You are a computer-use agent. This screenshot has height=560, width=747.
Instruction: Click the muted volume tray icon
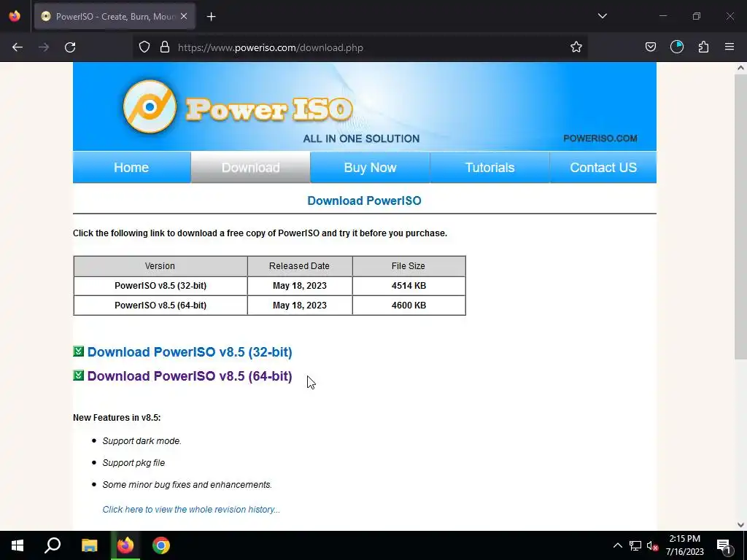653,546
